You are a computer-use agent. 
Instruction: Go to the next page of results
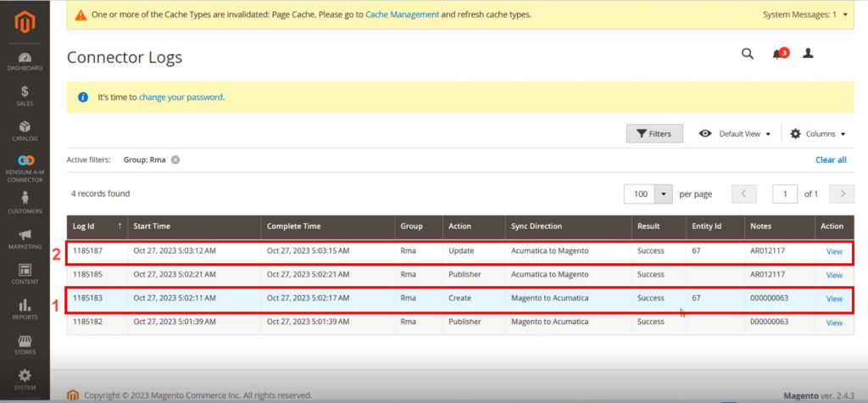coord(843,194)
